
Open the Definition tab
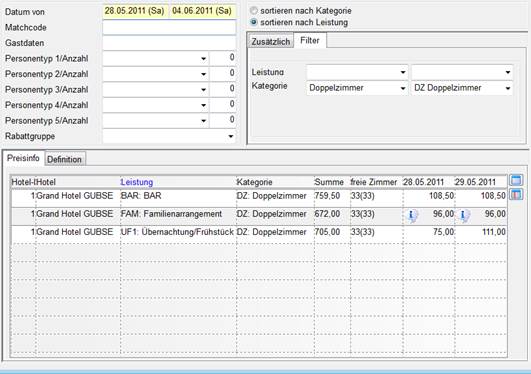coord(64,159)
